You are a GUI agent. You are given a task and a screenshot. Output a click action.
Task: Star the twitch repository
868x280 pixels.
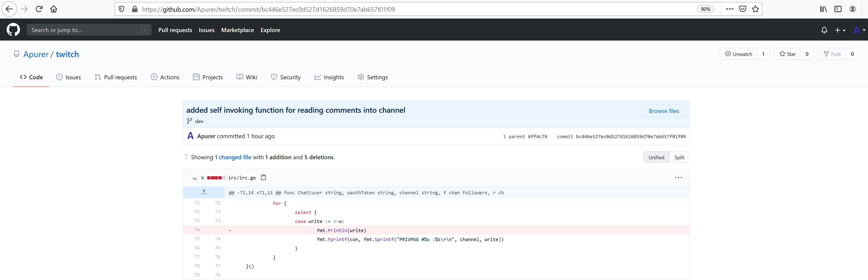tap(787, 54)
